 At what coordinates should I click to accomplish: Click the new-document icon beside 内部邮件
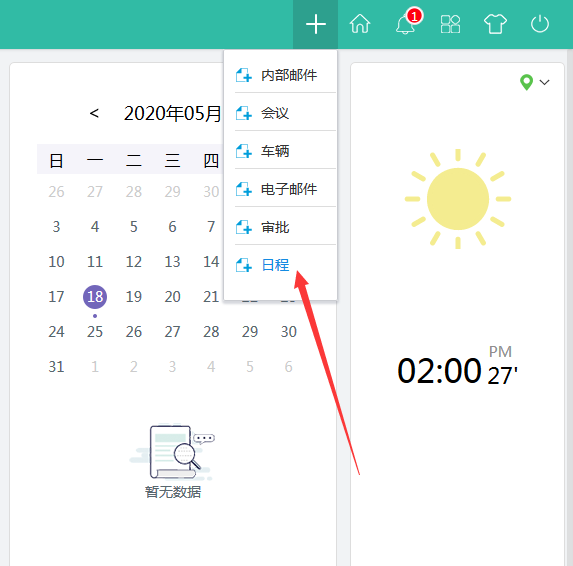click(244, 75)
